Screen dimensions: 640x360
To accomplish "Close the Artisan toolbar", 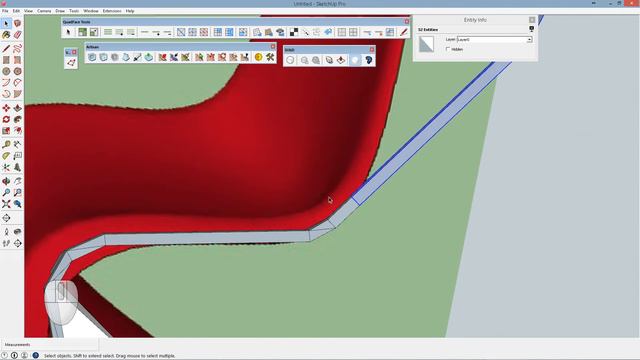I will tap(273, 47).
